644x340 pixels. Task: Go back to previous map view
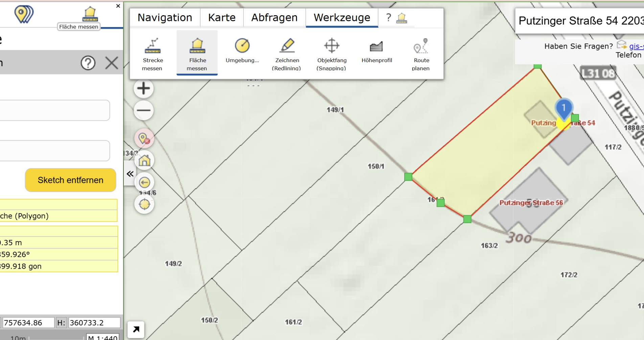tap(144, 183)
